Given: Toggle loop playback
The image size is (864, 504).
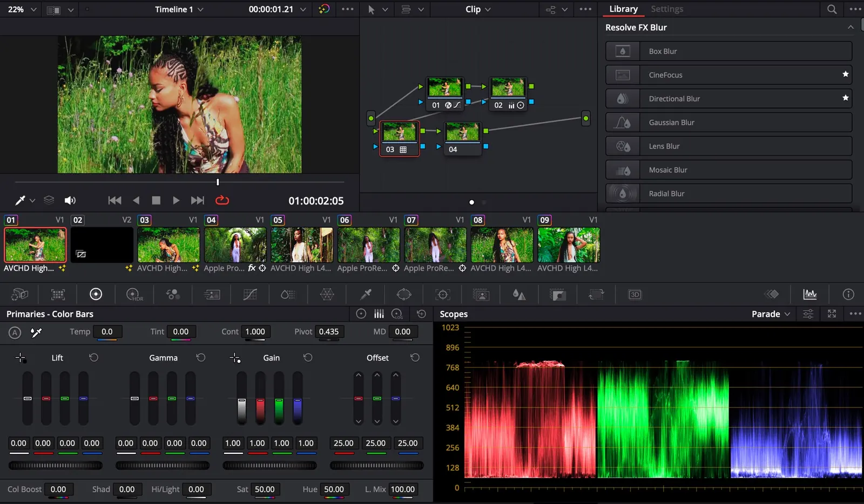Looking at the screenshot, I should click(222, 200).
